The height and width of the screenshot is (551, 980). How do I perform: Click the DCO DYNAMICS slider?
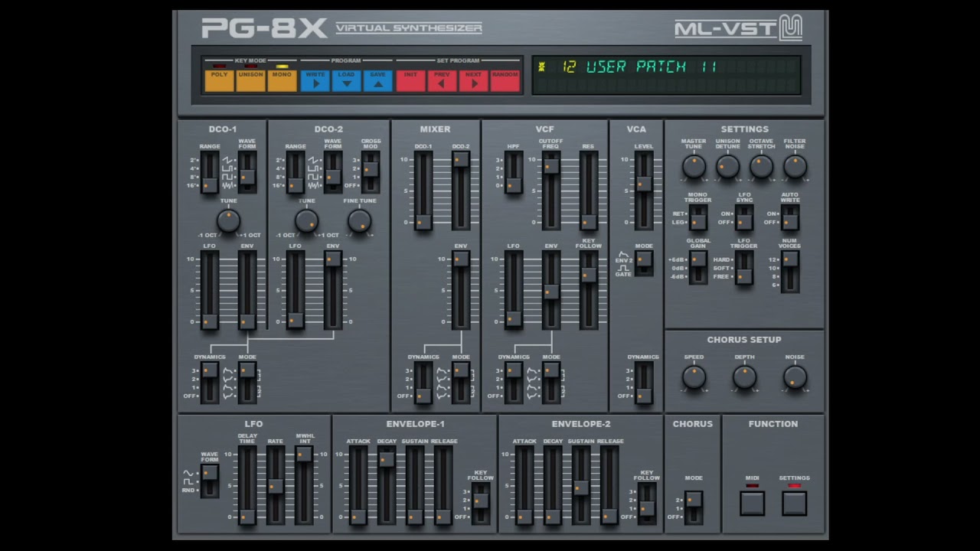209,383
